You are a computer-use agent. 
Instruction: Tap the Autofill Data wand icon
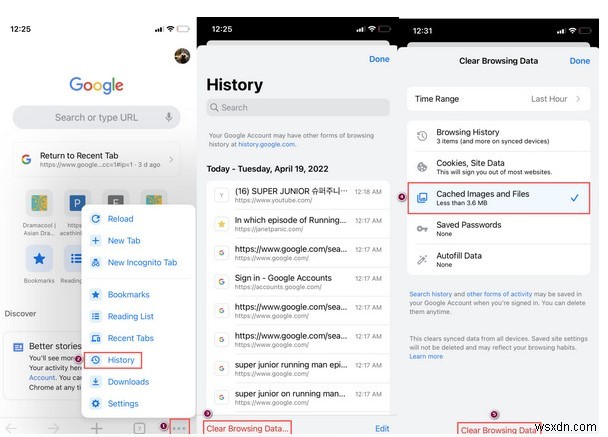coord(422,260)
